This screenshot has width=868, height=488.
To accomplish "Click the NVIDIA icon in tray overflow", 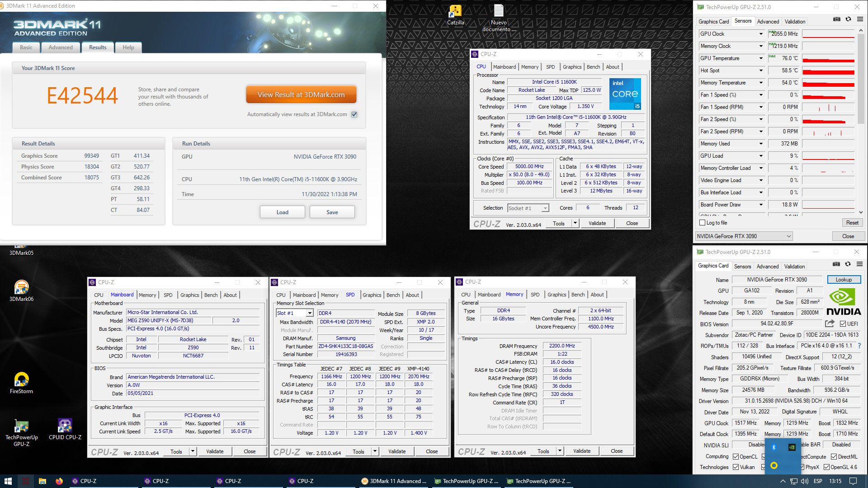I will tap(792, 447).
